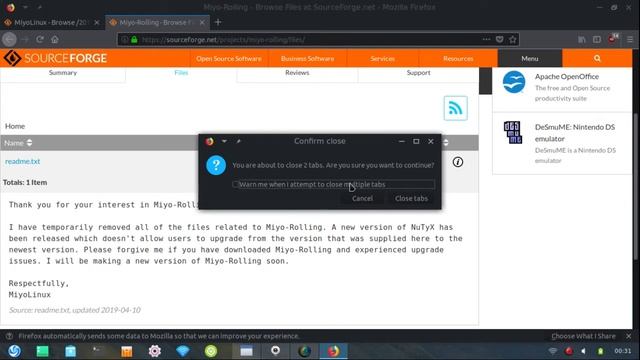Bookmark this page with the star icon
This screenshot has width=640, height=360.
tap(513, 40)
